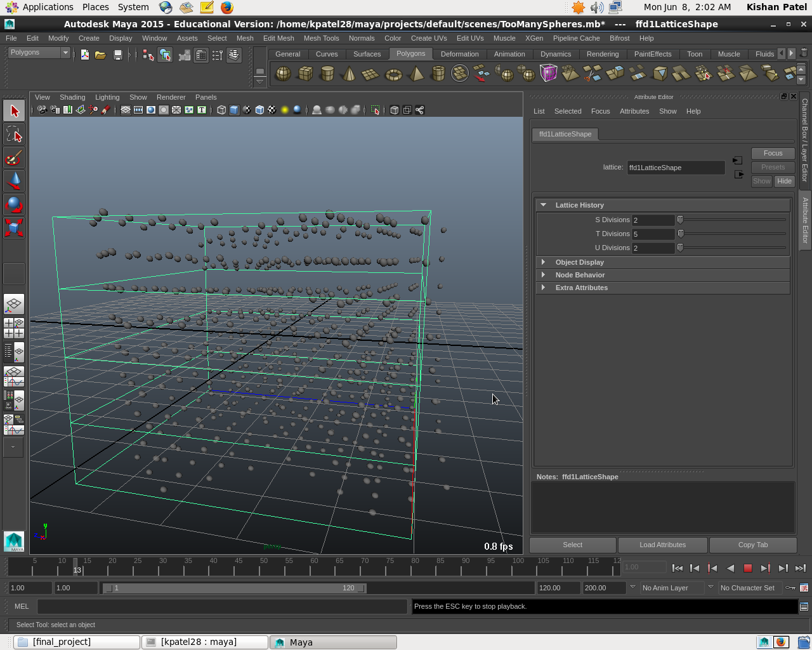This screenshot has height=650, width=812.
Task: Click the Lasso Select tool
Action: (x=13, y=135)
